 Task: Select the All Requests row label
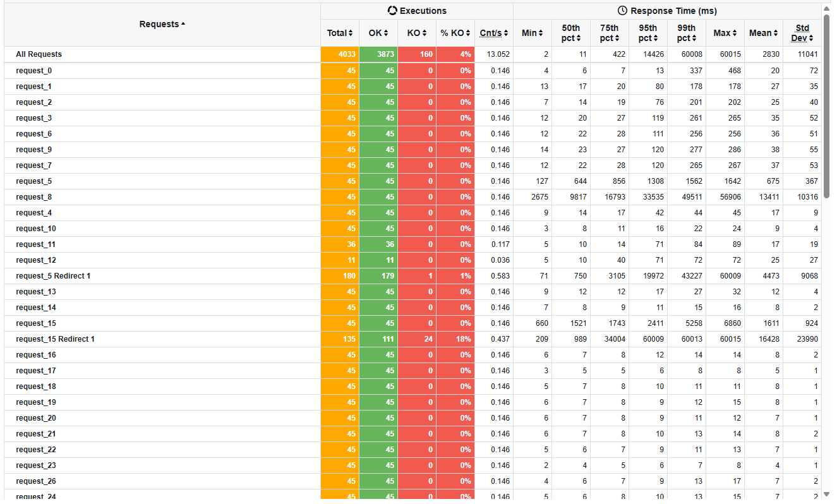pyautogui.click(x=39, y=54)
